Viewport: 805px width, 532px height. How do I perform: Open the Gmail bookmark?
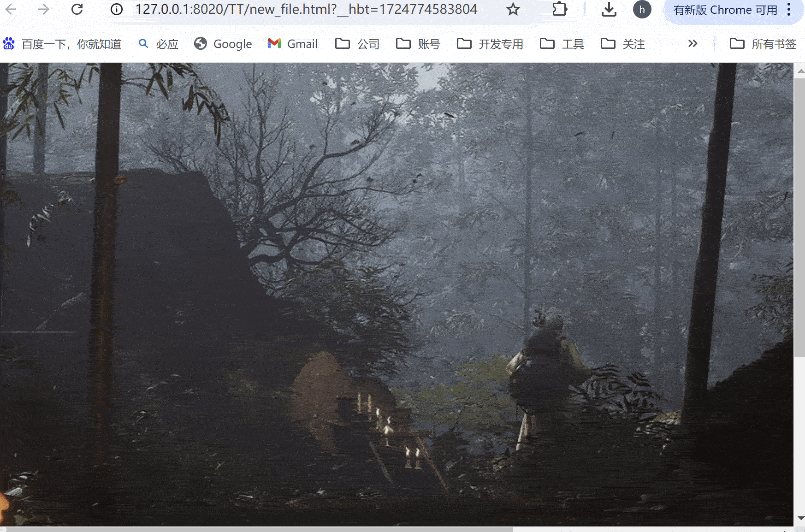293,44
